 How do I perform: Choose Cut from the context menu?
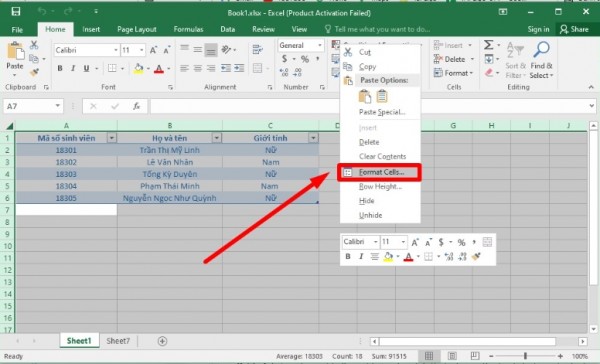[380, 52]
